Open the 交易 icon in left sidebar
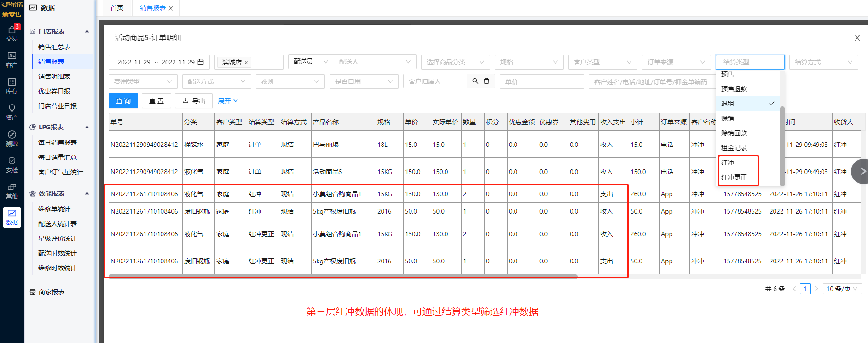Screen dimensions: 868x343 (12, 33)
